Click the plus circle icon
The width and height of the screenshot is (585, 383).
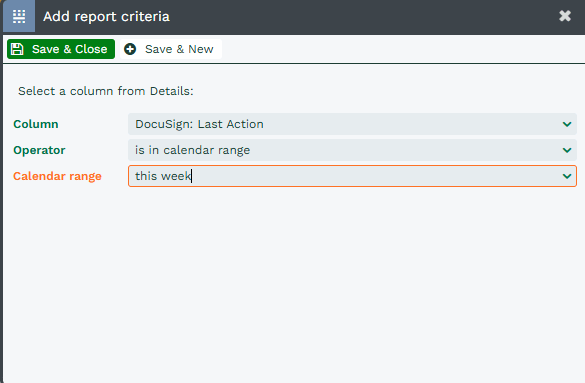(130, 49)
